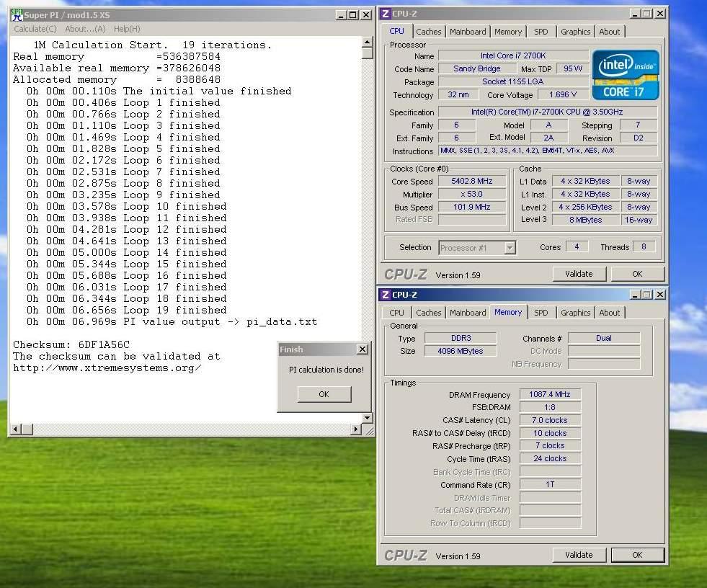707x588 pixels.
Task: Select Memory tab in bottom CPU-Z window
Action: 508,311
